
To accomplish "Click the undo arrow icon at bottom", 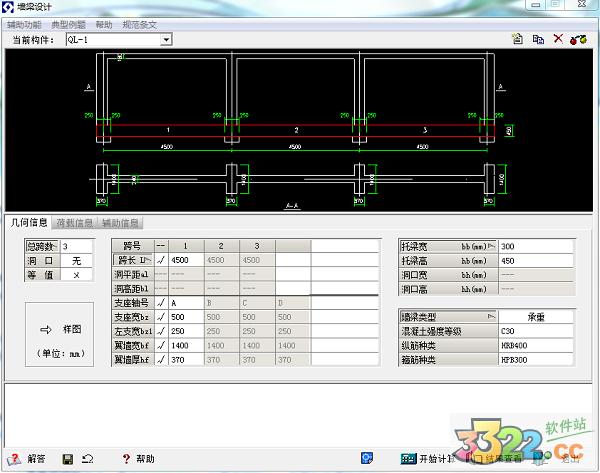I will (88, 459).
